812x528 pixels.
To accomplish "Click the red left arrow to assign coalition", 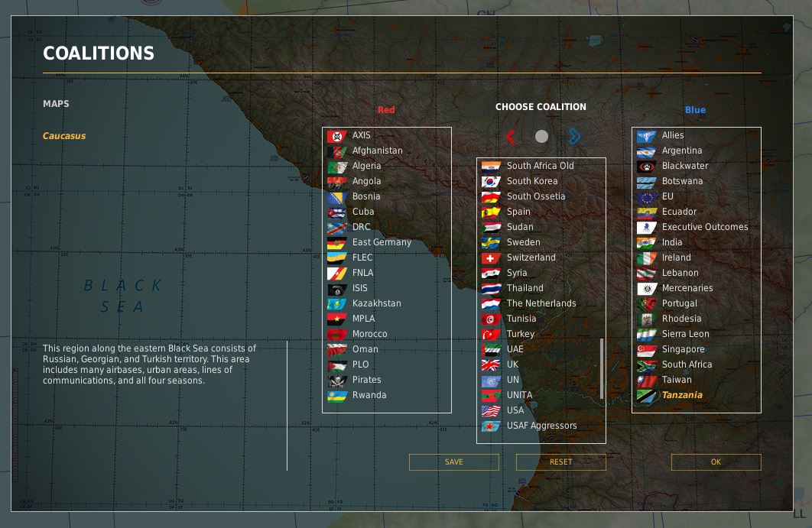I will [511, 137].
